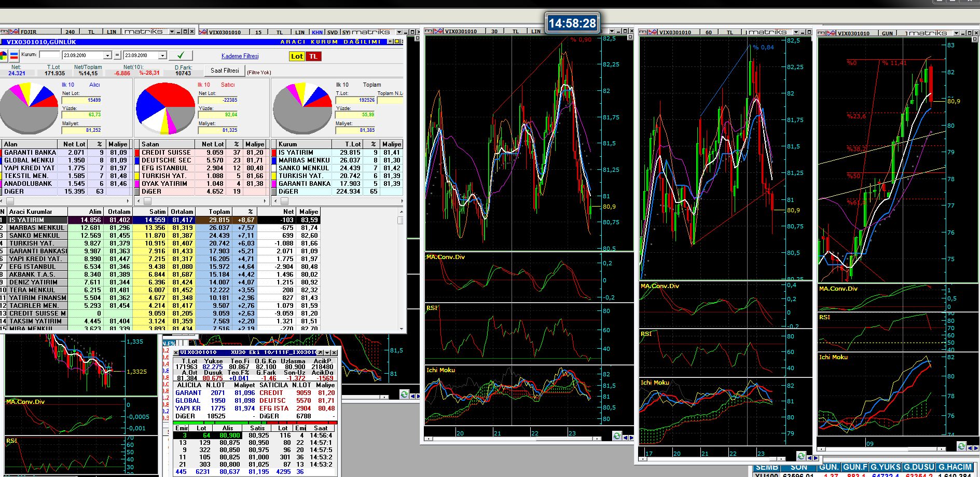Click the Kurum input field

pyautogui.click(x=49, y=54)
